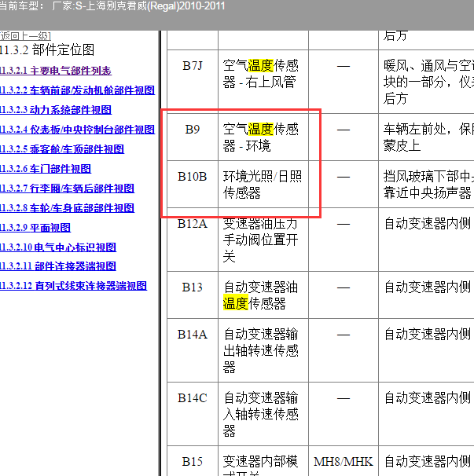474x476 pixels.
Task: Open 11.3.2.11 部件连接器端视图 link
Action: 58,266
